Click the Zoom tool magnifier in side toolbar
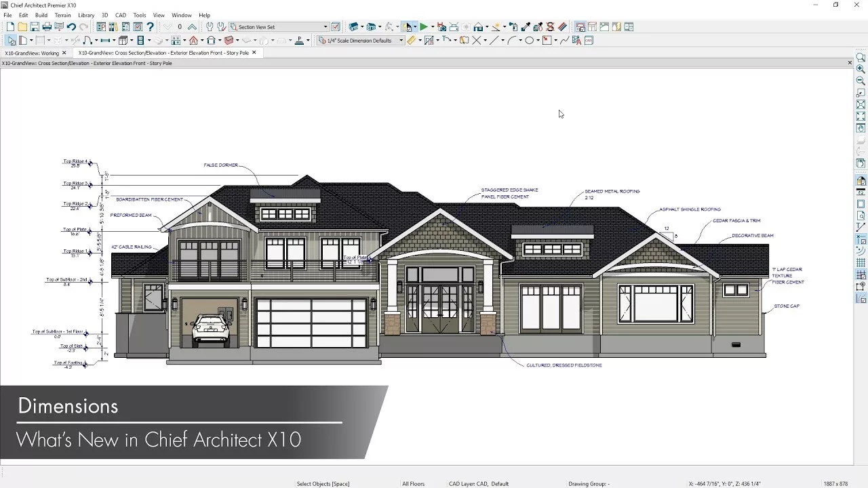This screenshot has height=488, width=868. click(x=861, y=58)
